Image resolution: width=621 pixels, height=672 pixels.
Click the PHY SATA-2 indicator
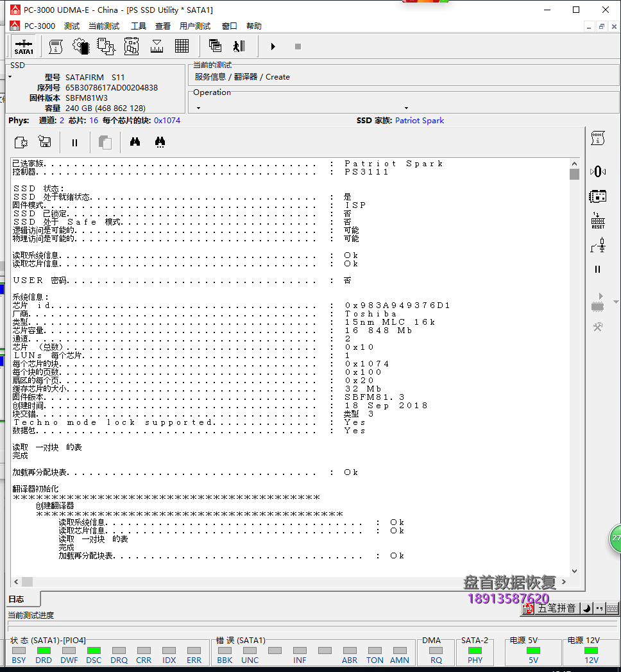[475, 651]
